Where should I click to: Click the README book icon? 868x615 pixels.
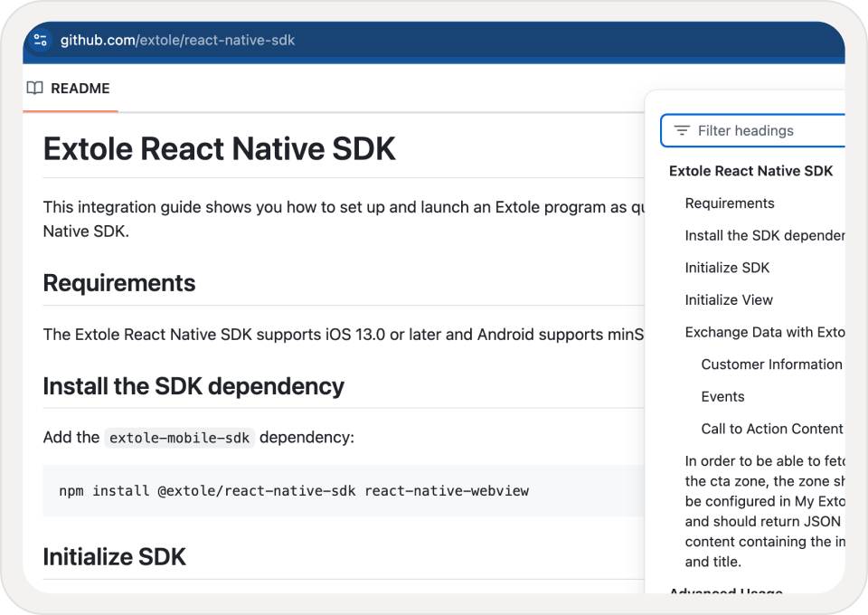35,88
